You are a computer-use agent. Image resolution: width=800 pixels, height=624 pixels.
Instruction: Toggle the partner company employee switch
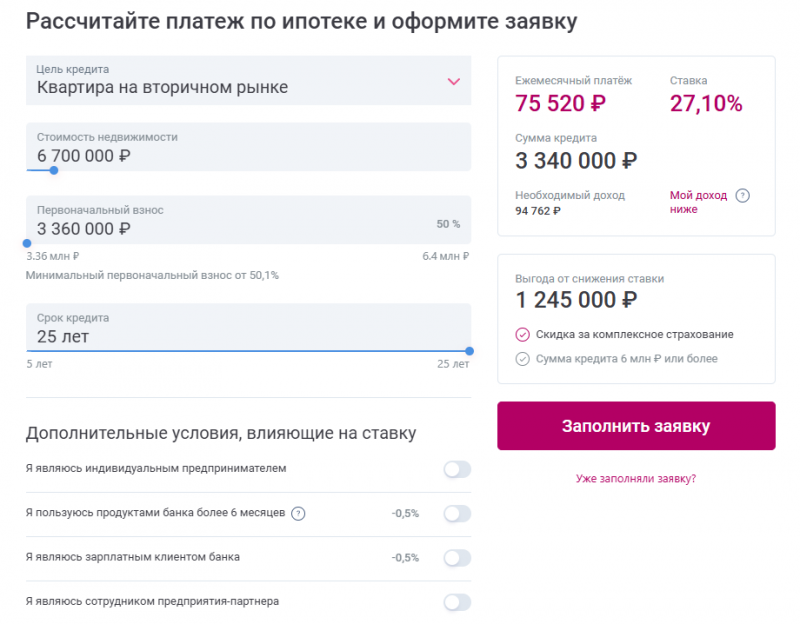click(x=458, y=602)
